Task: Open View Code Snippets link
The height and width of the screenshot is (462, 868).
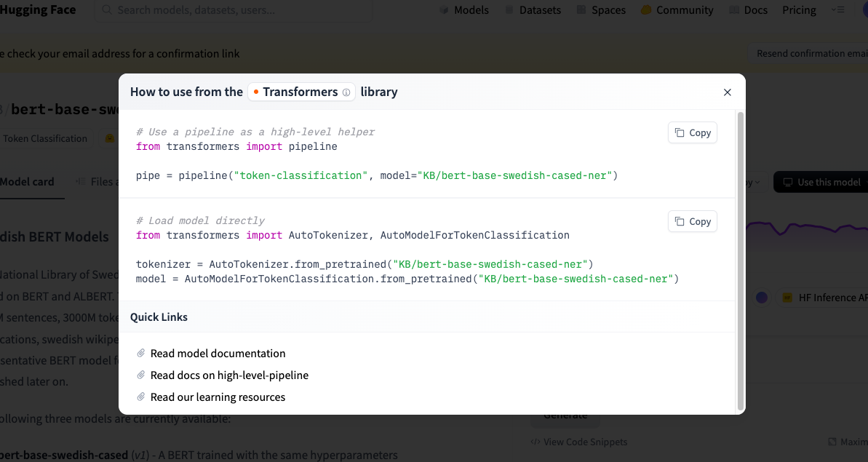Action: (x=579, y=442)
